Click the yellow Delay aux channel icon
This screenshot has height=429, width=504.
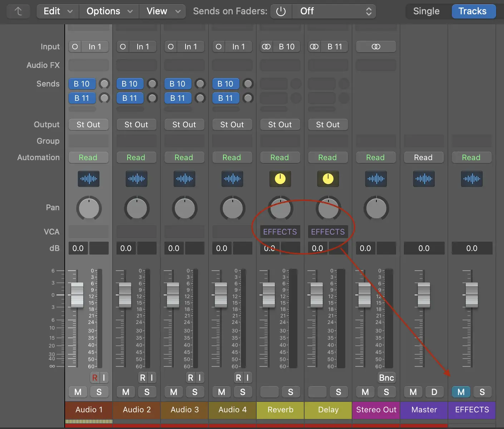pos(328,179)
